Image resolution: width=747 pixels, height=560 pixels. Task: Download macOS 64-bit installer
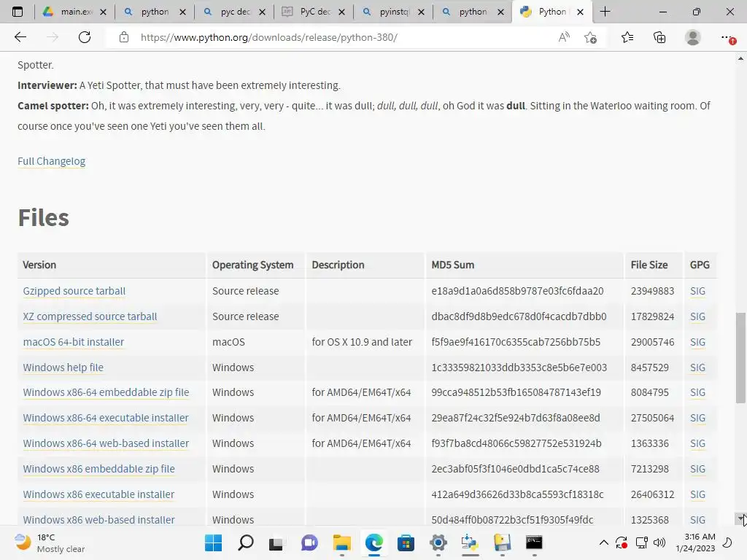coord(74,342)
